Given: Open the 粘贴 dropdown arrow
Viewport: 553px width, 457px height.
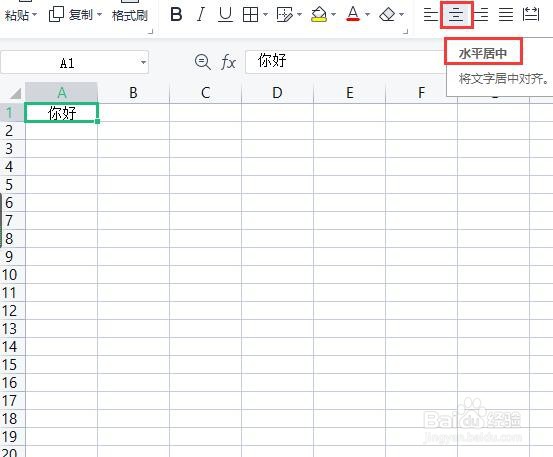Looking at the screenshot, I should 34,15.
